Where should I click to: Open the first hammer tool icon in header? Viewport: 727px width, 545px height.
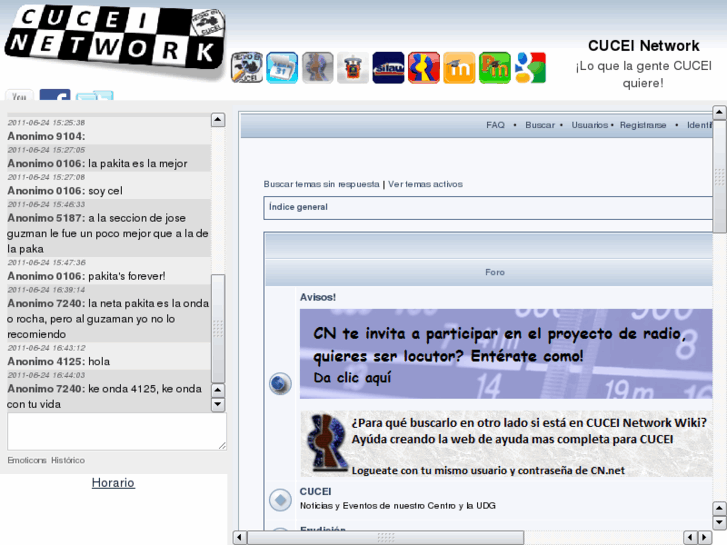click(x=247, y=68)
